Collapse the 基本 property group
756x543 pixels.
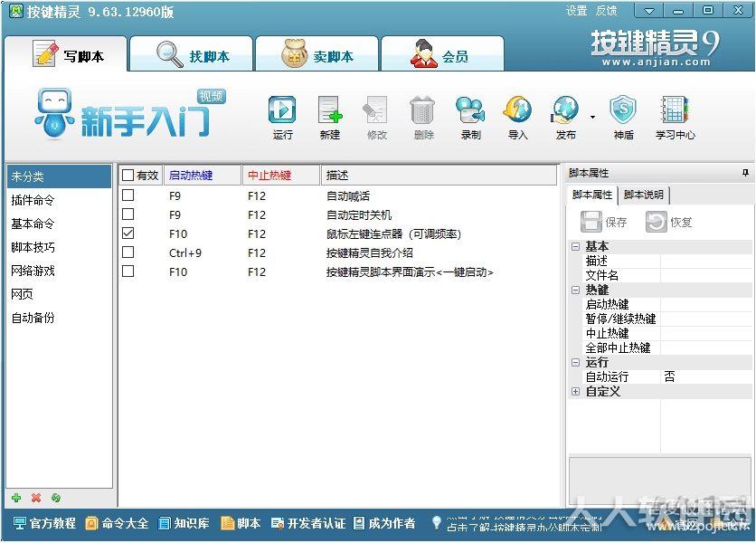(575, 247)
